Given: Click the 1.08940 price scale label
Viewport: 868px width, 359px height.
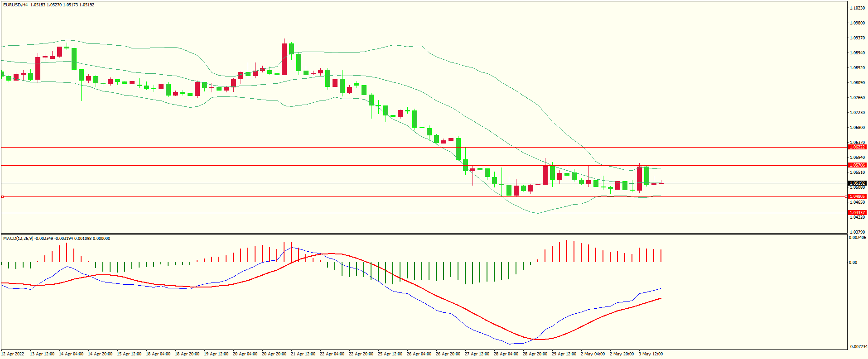Looking at the screenshot, I should pyautogui.click(x=858, y=53).
